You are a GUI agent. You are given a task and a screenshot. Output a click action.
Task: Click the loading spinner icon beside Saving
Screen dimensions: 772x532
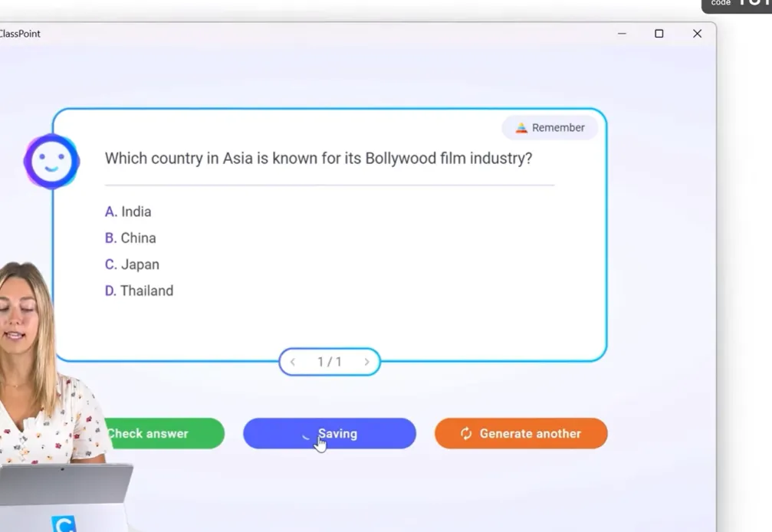(x=307, y=435)
